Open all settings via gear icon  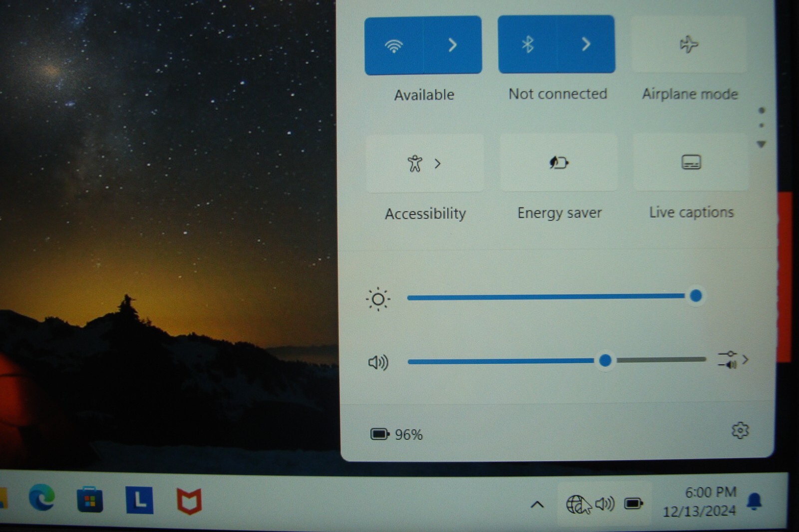pos(740,430)
